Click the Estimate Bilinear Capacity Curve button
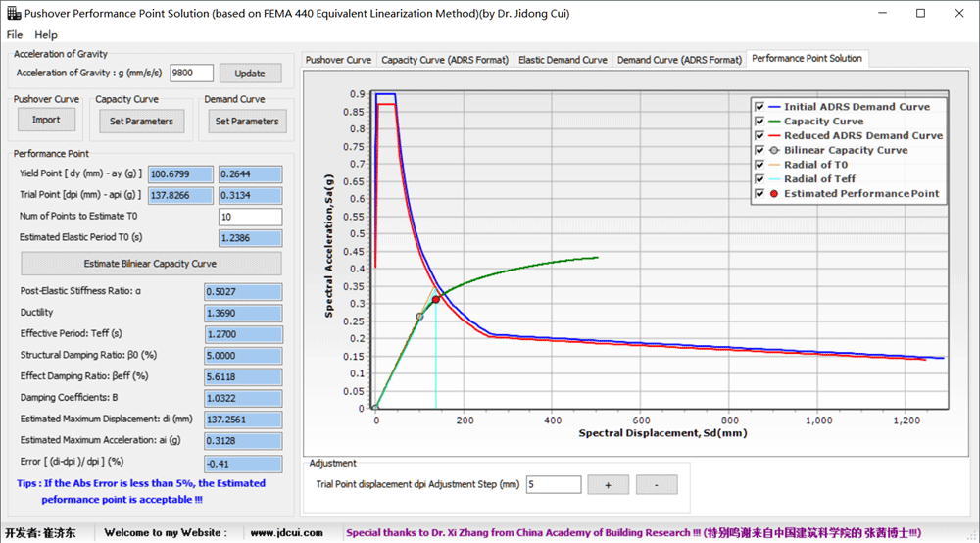This screenshot has height=543, width=980. pyautogui.click(x=151, y=264)
